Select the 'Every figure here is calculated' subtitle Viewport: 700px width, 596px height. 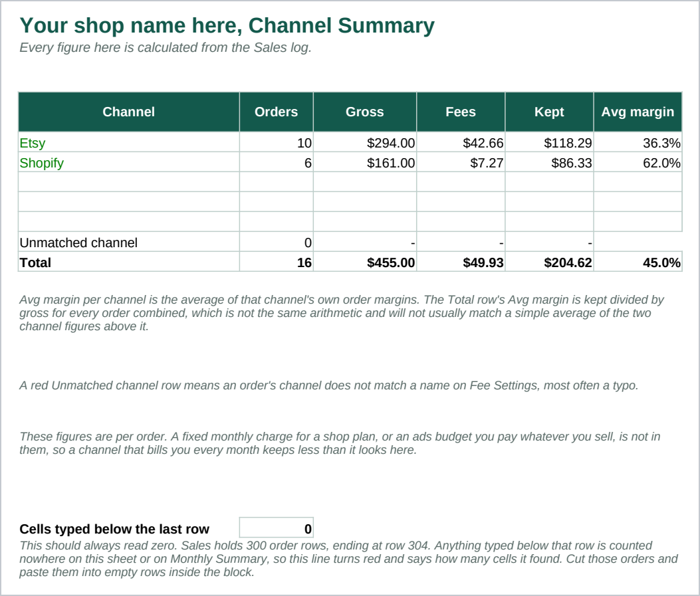pos(165,47)
